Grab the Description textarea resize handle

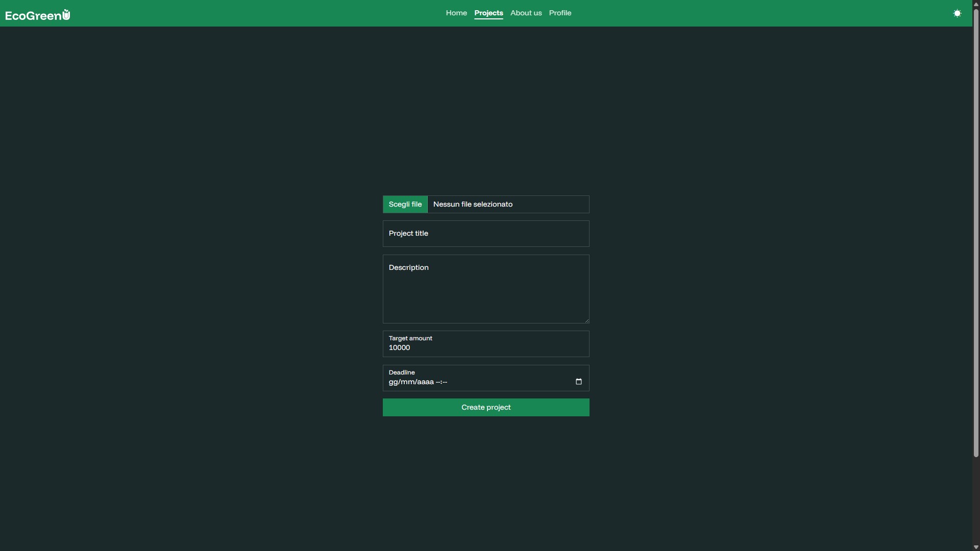click(587, 320)
